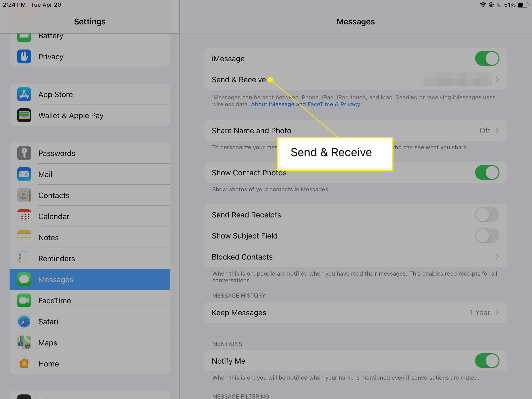Viewport: 532px width, 399px height.
Task: Tap the App Store icon
Action: (x=24, y=94)
